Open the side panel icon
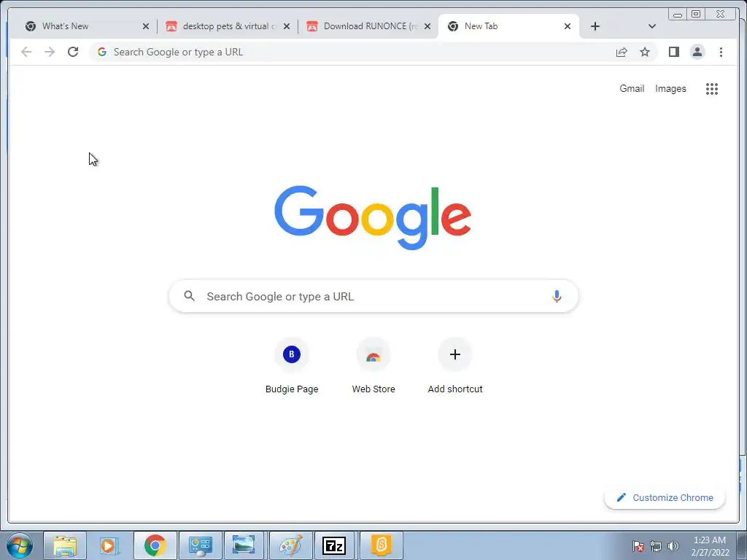The width and height of the screenshot is (747, 560). point(673,52)
